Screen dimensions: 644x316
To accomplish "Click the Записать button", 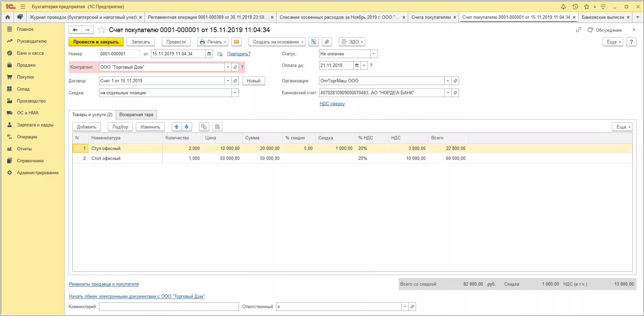I will [x=141, y=42].
